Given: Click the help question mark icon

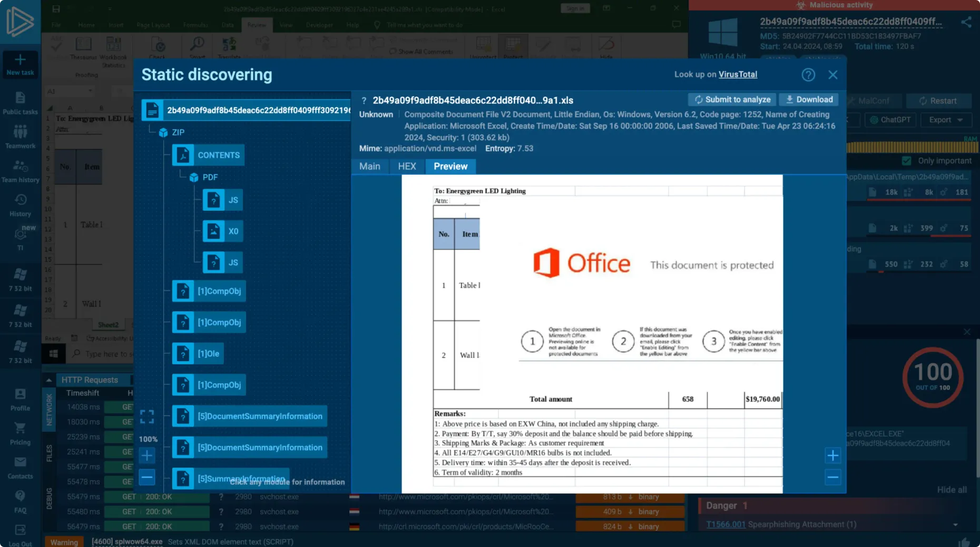Looking at the screenshot, I should (808, 75).
